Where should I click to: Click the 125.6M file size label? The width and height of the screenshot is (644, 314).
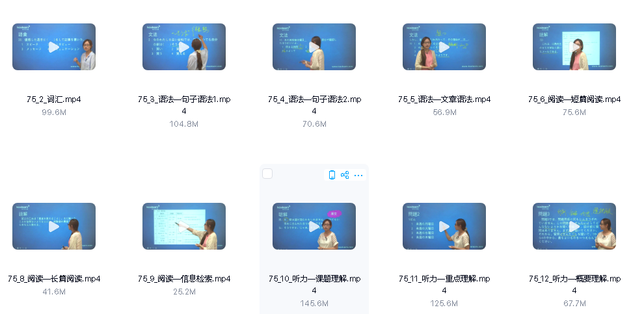[444, 304]
